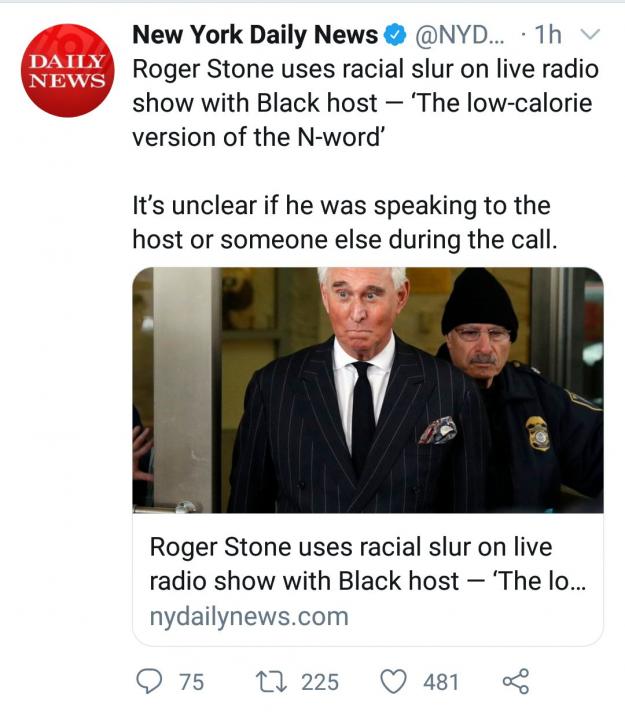Viewport: 625px width, 720px height.
Task: Click the @NYD... handle
Action: 460,36
